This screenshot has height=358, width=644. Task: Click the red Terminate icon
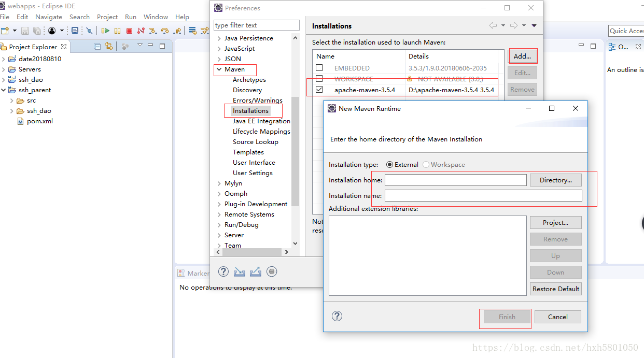pyautogui.click(x=130, y=31)
